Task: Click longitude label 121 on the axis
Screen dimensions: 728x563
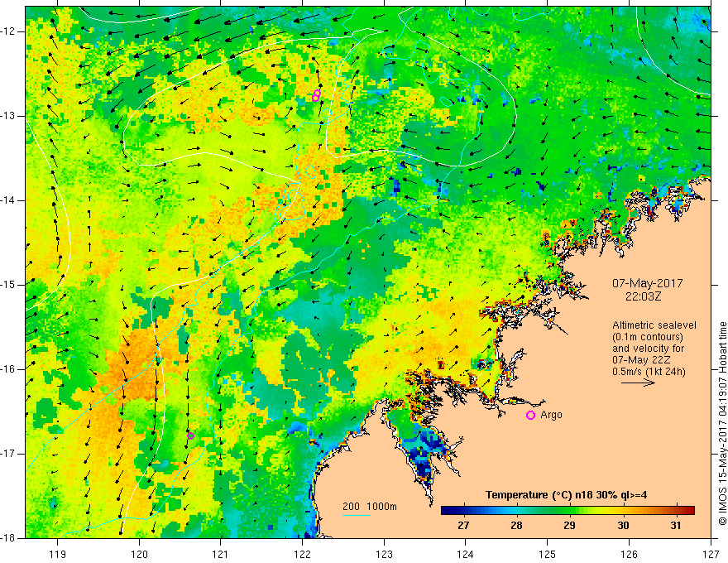Action: tap(221, 554)
